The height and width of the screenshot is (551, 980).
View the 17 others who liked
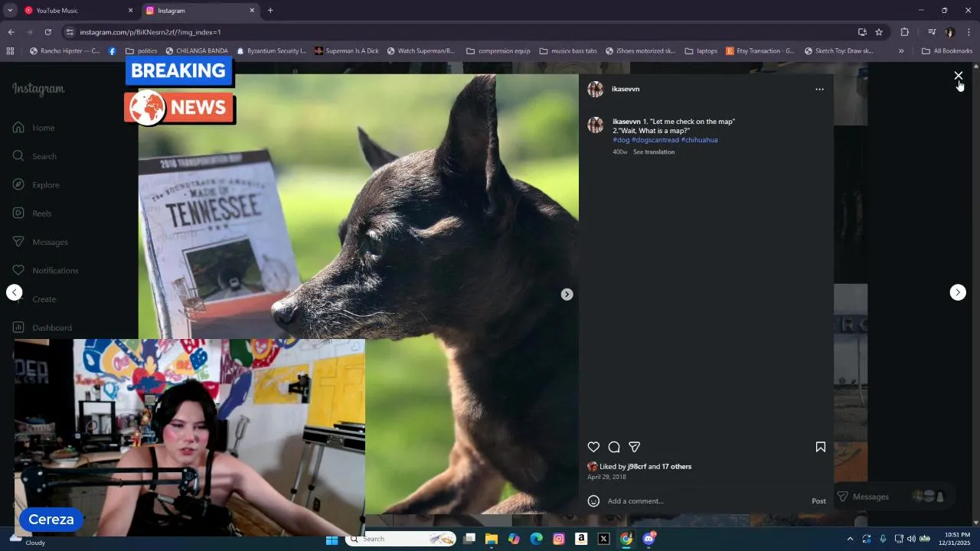click(677, 467)
